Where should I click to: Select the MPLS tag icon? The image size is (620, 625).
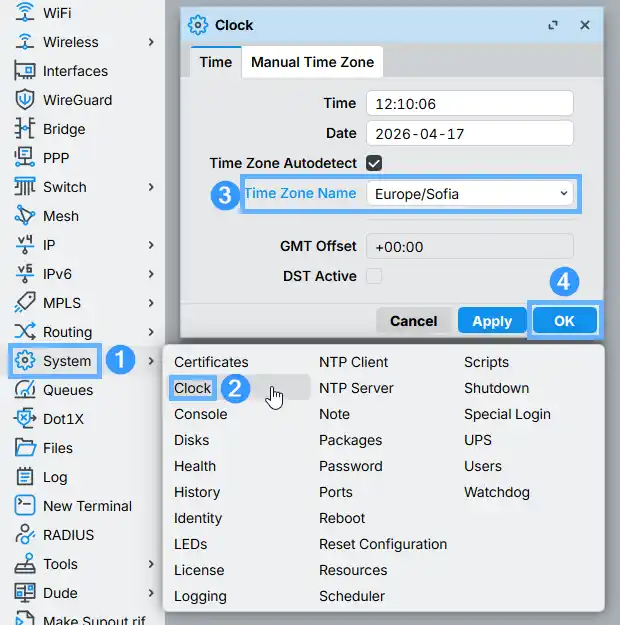click(x=25, y=303)
